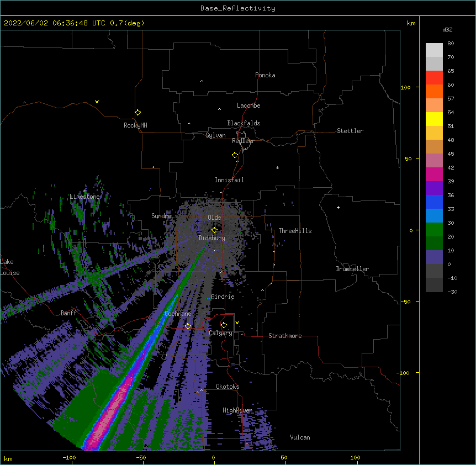Screen dimensions: 476x465
Task: Click the yellow V marker near Calgary
Action: click(x=237, y=323)
